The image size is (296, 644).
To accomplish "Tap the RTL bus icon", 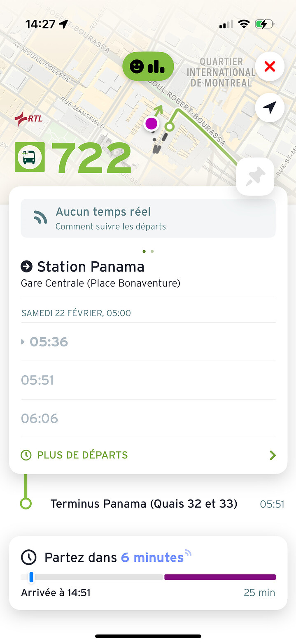I will coord(29,157).
